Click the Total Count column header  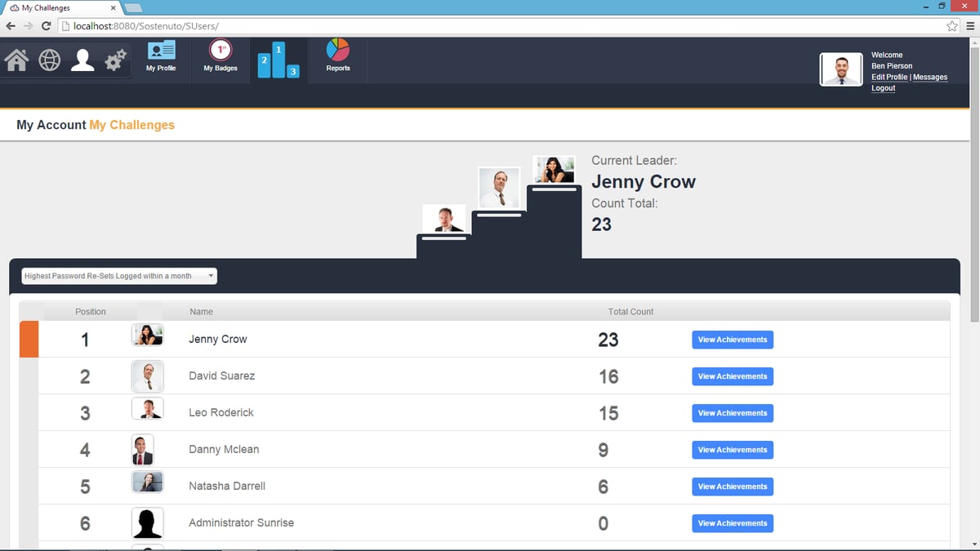[x=630, y=312]
